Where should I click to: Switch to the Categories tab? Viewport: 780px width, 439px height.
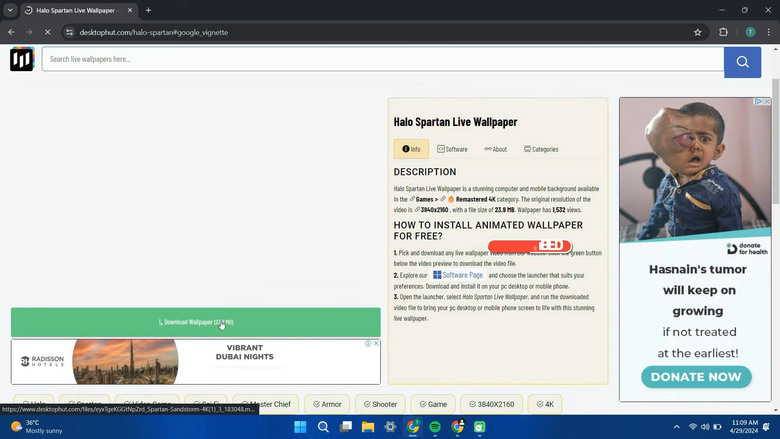541,149
